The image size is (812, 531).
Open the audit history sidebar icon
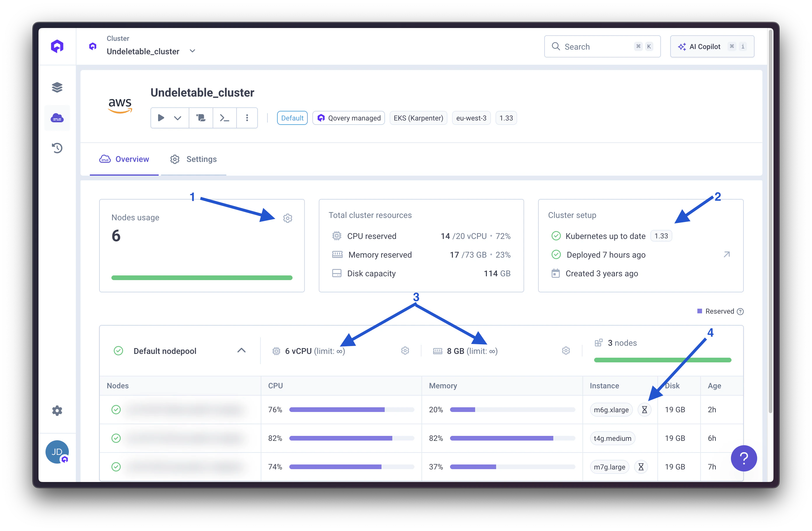(x=57, y=148)
